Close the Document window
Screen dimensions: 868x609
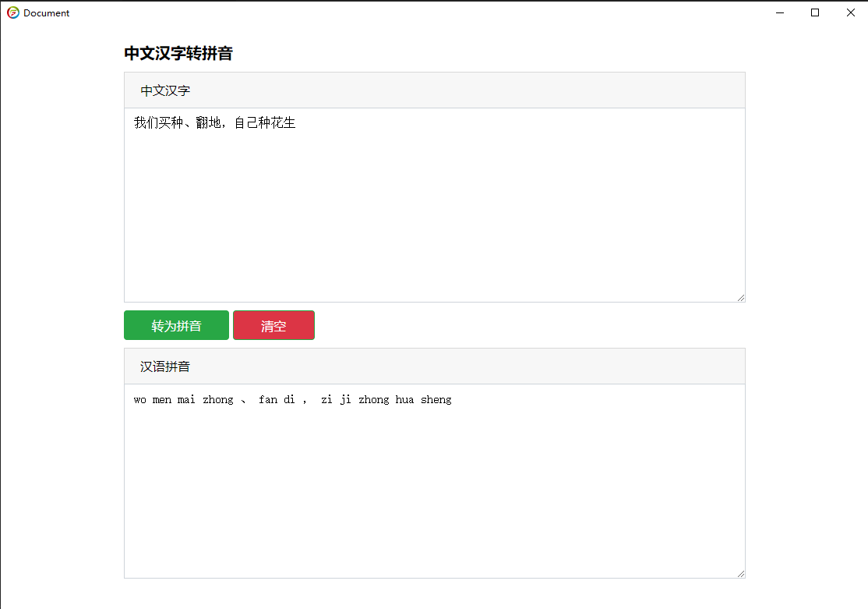851,12
